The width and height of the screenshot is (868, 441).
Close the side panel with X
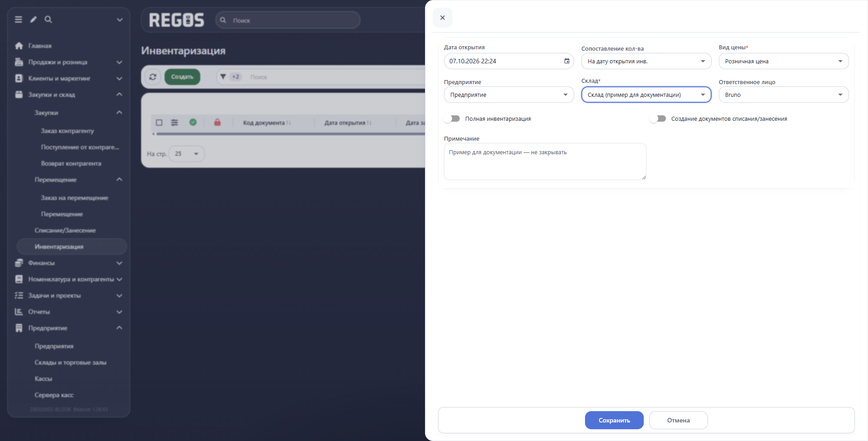[x=443, y=18]
